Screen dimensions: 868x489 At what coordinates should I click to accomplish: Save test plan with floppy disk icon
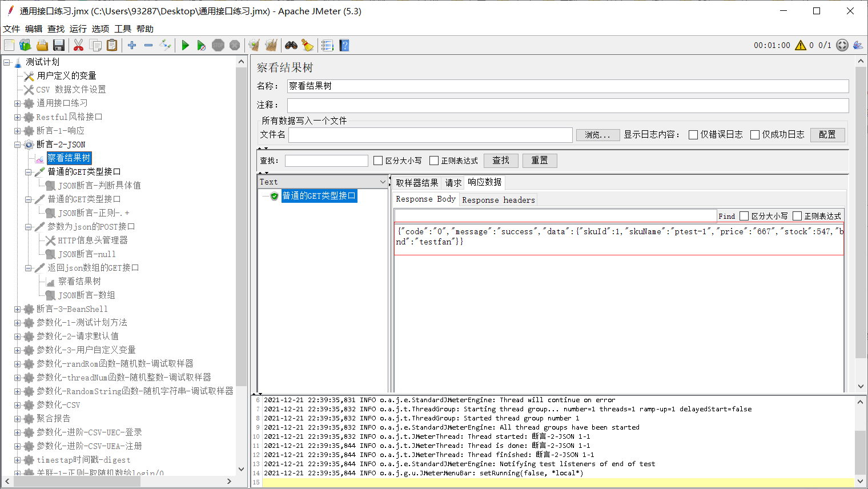tap(58, 45)
